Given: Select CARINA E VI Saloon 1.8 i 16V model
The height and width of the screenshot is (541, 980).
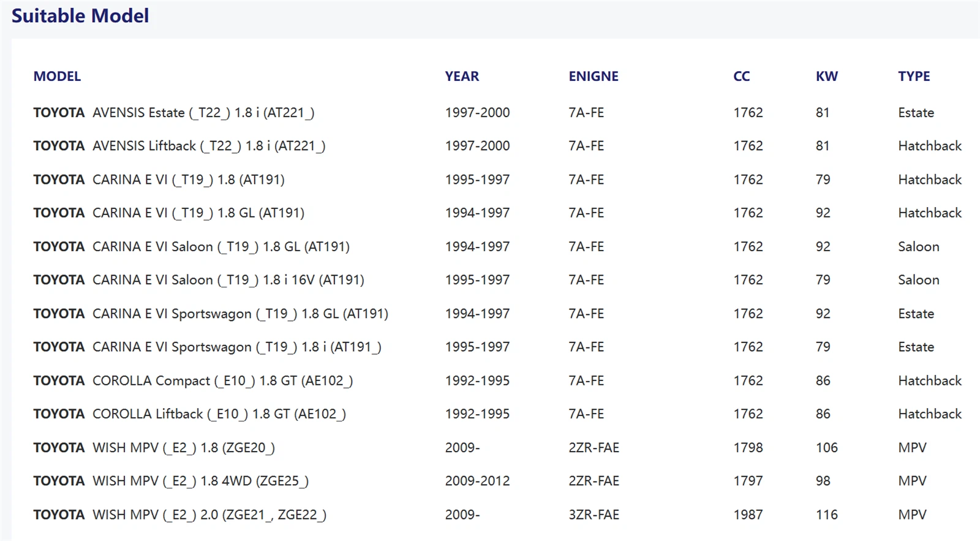Looking at the screenshot, I should click(x=199, y=280).
